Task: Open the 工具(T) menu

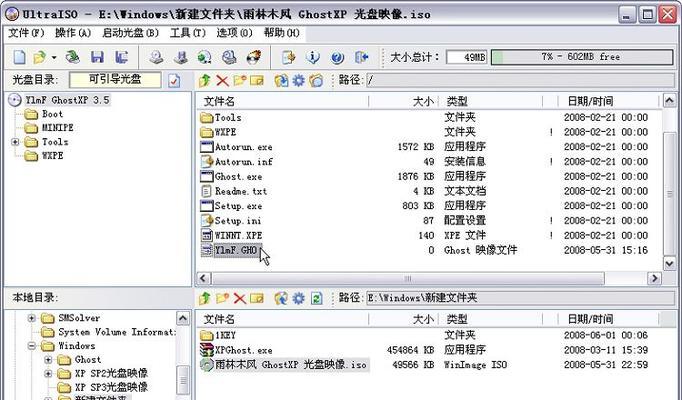Action: 188,33
